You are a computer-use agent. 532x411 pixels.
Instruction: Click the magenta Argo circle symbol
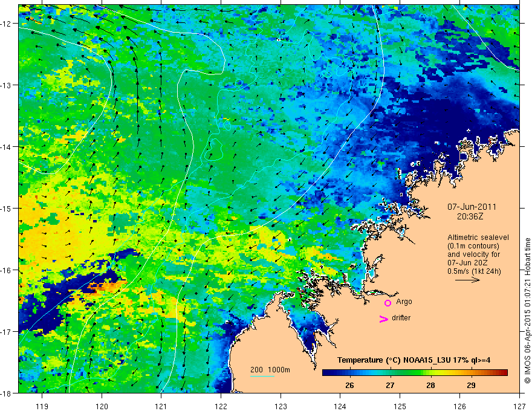388,303
